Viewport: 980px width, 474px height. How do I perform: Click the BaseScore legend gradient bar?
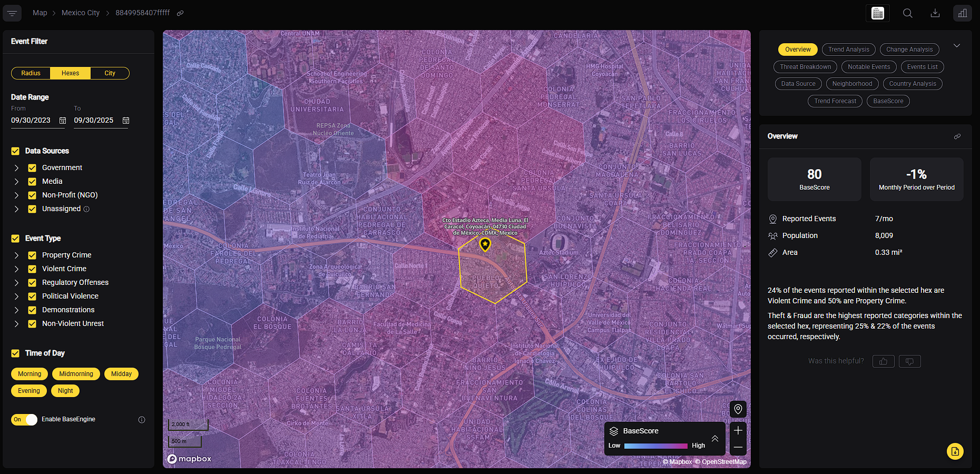tap(655, 446)
